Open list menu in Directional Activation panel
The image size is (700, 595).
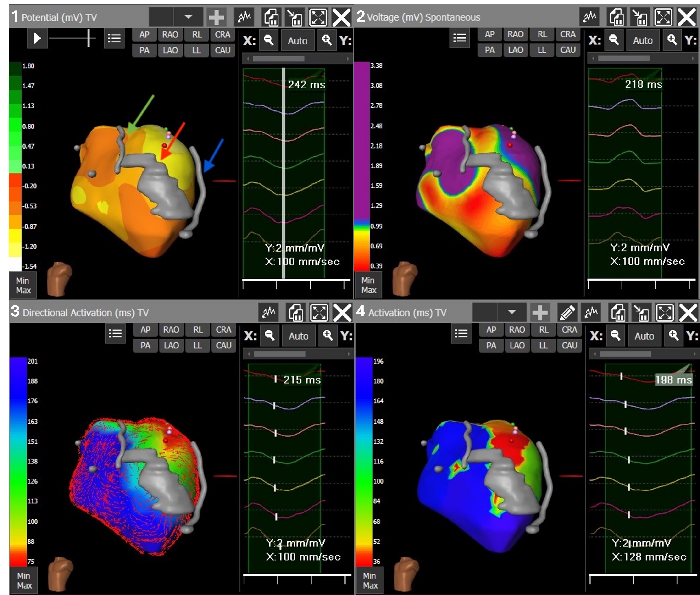click(x=115, y=334)
